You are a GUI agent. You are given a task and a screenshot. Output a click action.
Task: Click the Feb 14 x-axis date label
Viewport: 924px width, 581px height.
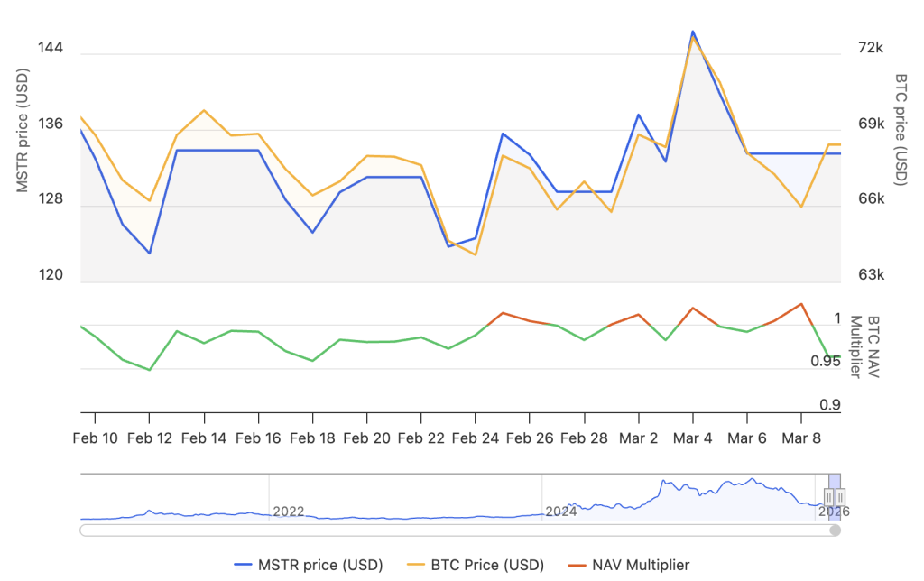tap(204, 438)
